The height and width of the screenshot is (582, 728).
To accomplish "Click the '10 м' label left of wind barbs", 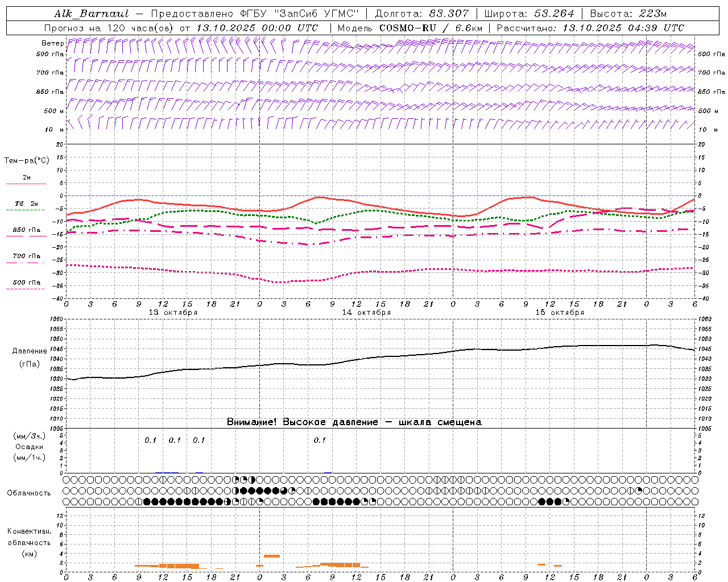I will point(54,130).
